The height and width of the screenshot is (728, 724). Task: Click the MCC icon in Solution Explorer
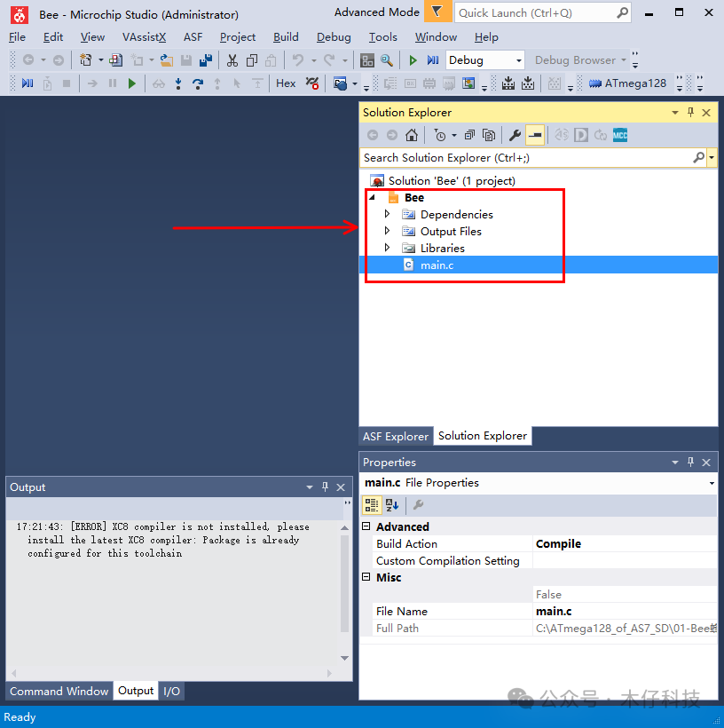(620, 135)
